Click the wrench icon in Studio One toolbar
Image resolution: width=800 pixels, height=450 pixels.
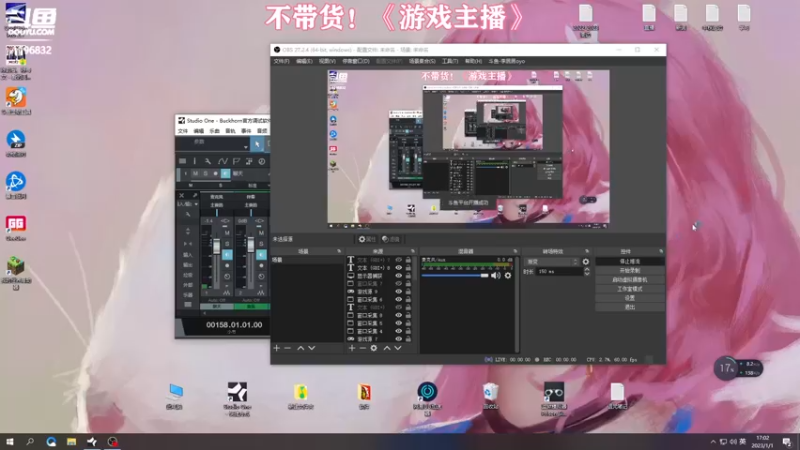208,161
